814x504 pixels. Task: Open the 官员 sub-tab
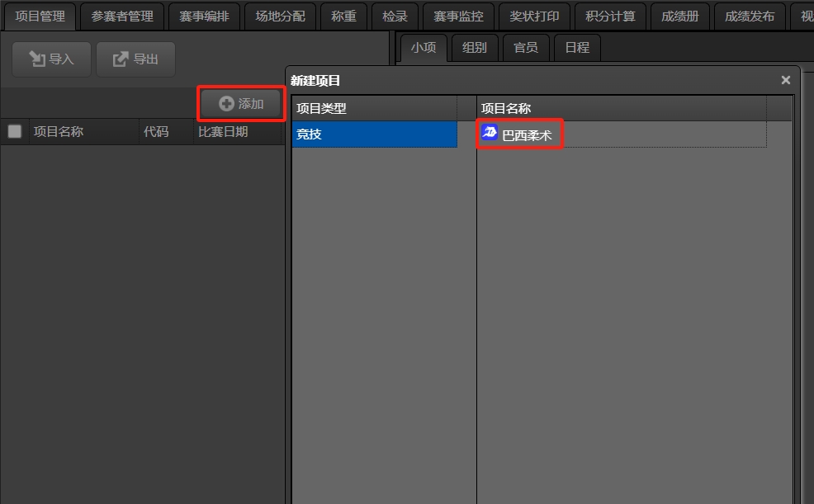526,48
